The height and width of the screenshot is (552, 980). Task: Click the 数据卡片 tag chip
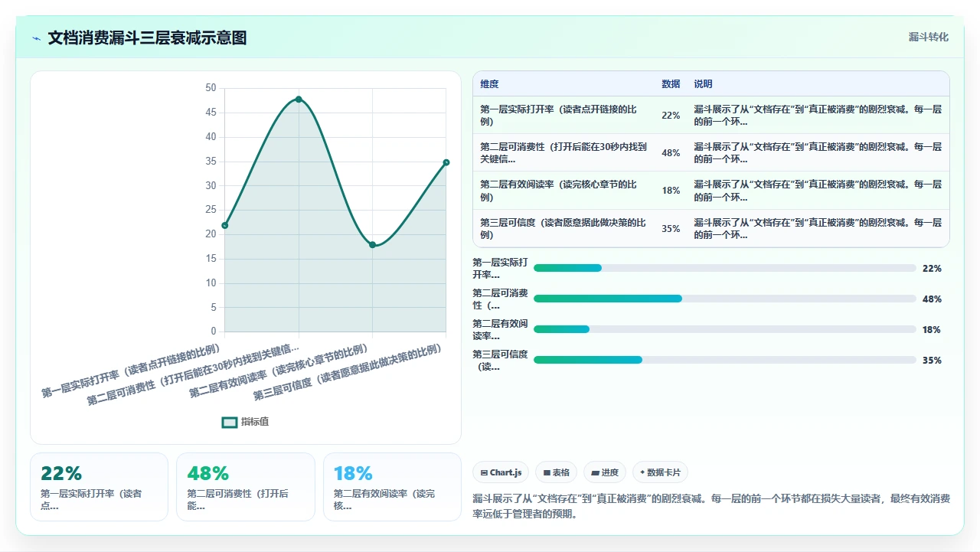(661, 472)
